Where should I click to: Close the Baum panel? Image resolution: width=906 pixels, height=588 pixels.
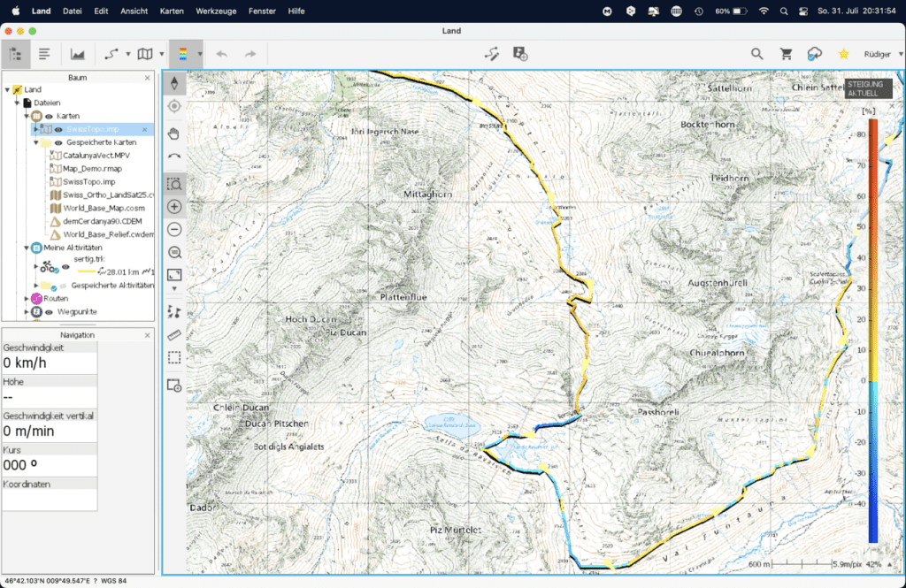(x=145, y=77)
